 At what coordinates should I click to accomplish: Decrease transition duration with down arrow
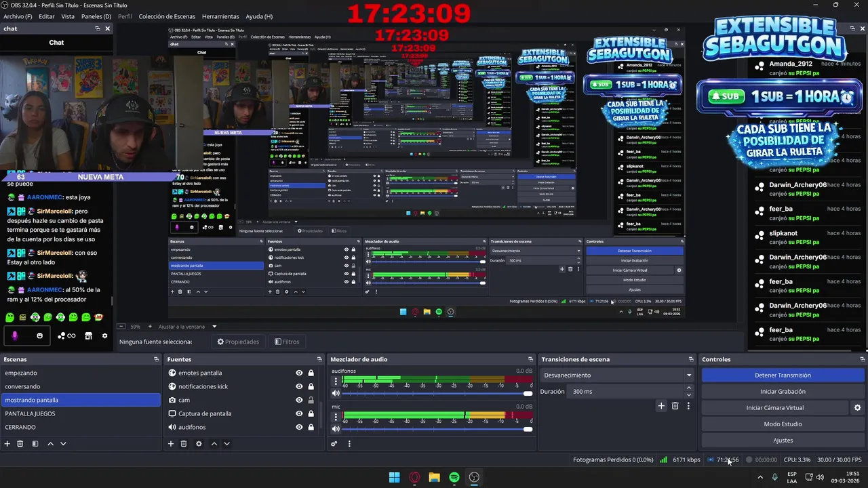[689, 394]
